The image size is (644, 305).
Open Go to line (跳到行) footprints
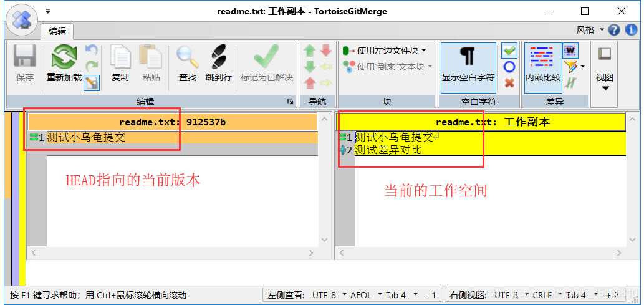219,63
